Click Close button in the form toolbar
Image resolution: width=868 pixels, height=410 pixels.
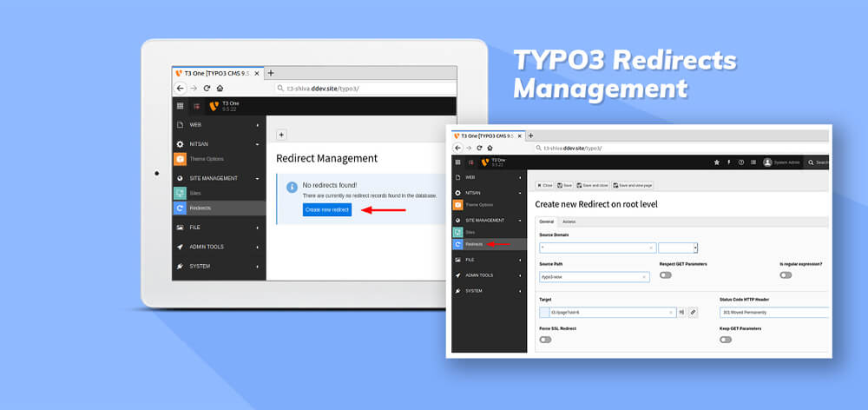[x=545, y=186]
